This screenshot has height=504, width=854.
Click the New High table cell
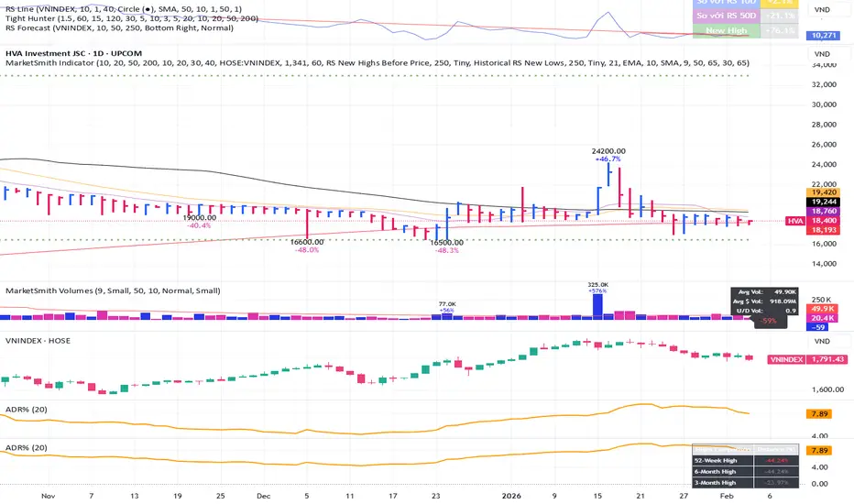pos(726,30)
